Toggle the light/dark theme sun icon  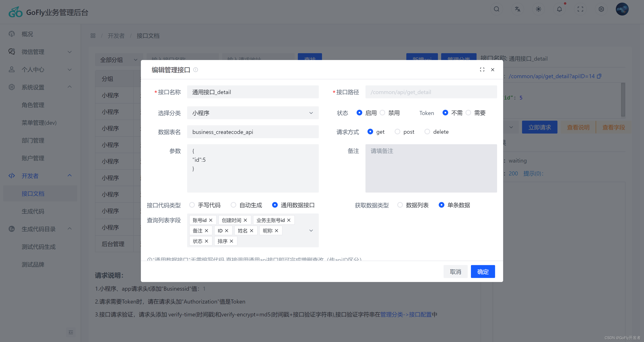click(x=539, y=9)
